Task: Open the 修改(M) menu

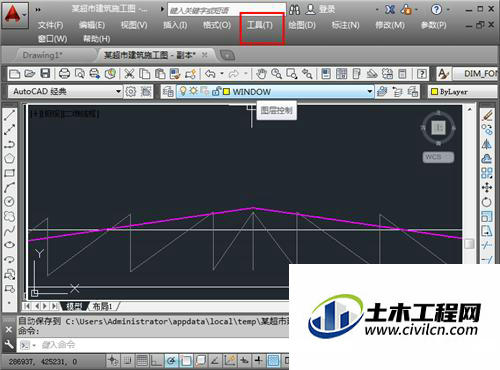Action: click(390, 25)
